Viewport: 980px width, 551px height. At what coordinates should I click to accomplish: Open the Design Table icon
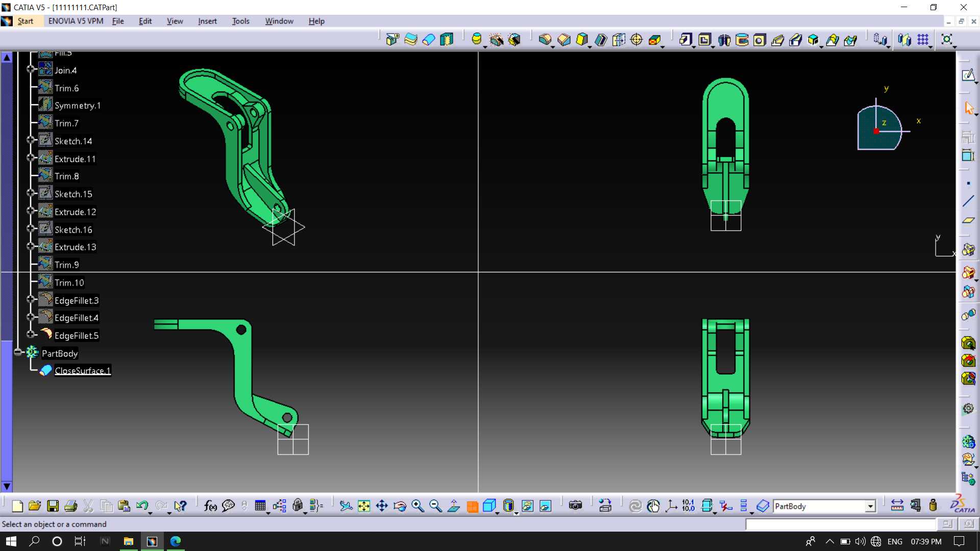[260, 506]
